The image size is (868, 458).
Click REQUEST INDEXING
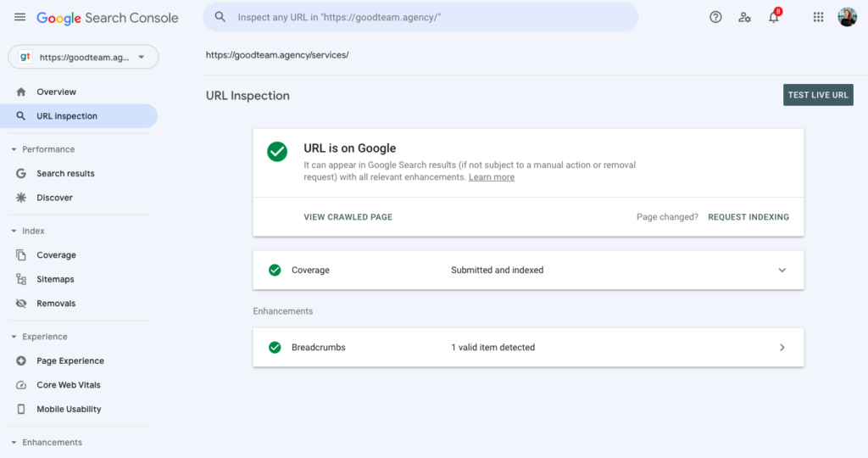[x=748, y=217]
